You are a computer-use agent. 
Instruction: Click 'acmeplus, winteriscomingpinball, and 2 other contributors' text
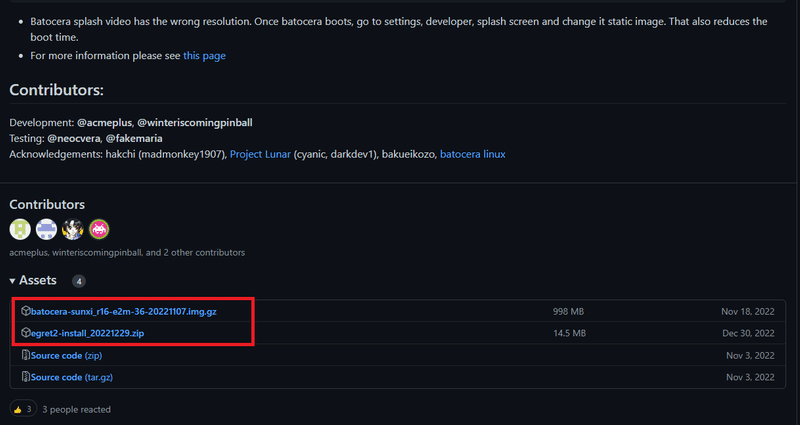click(x=127, y=253)
